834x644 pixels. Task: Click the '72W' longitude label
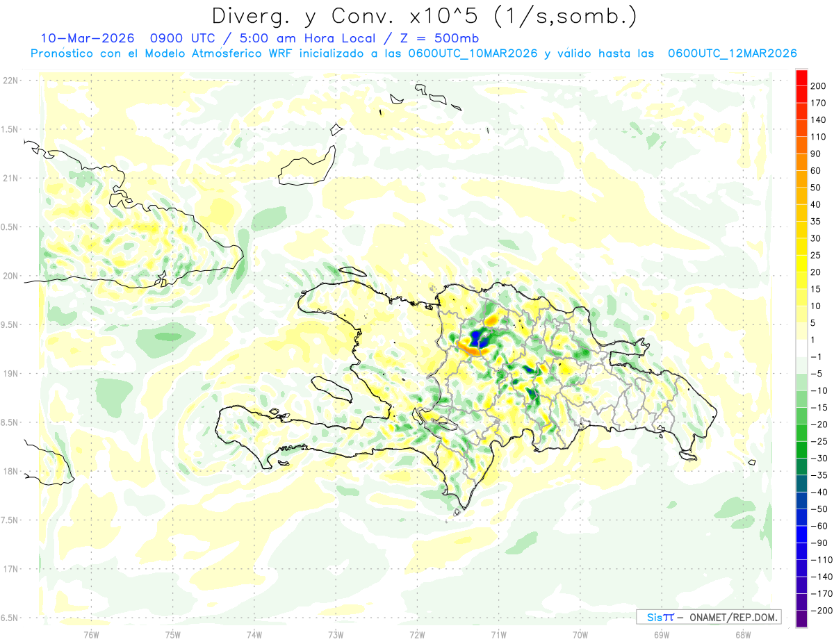pos(417,634)
